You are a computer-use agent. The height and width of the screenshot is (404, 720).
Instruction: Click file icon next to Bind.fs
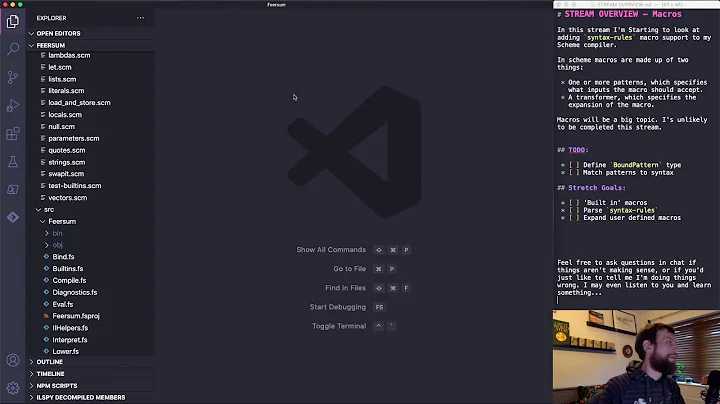46,257
